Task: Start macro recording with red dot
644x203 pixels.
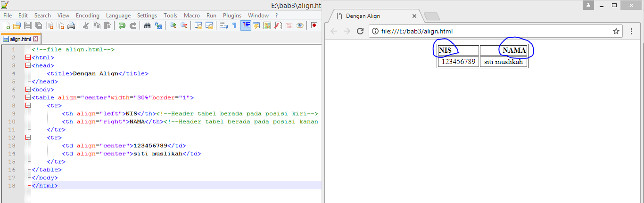Action: 314,25
